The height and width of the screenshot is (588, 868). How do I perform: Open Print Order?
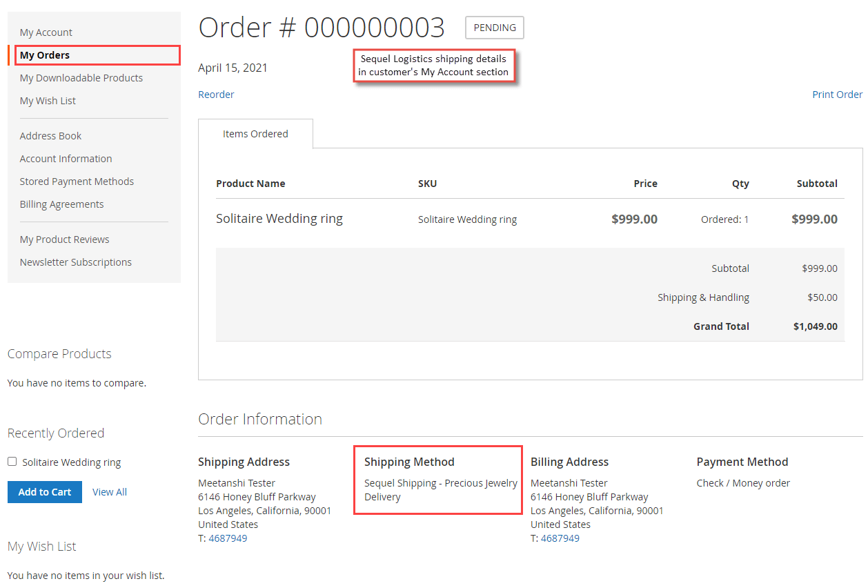[837, 94]
